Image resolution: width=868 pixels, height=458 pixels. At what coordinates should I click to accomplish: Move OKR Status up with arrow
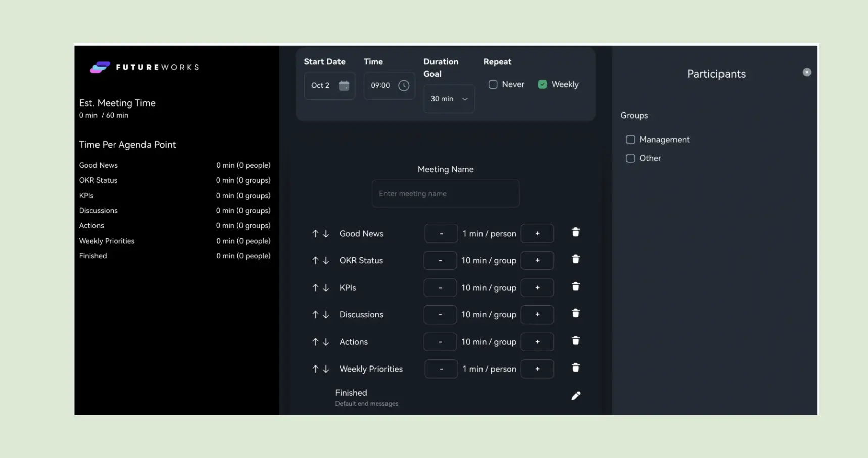coord(315,260)
